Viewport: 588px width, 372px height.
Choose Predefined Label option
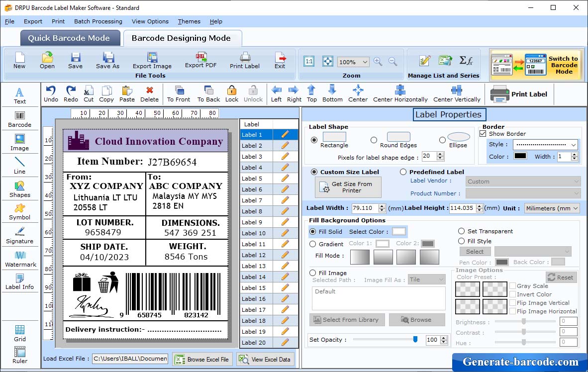[403, 172]
